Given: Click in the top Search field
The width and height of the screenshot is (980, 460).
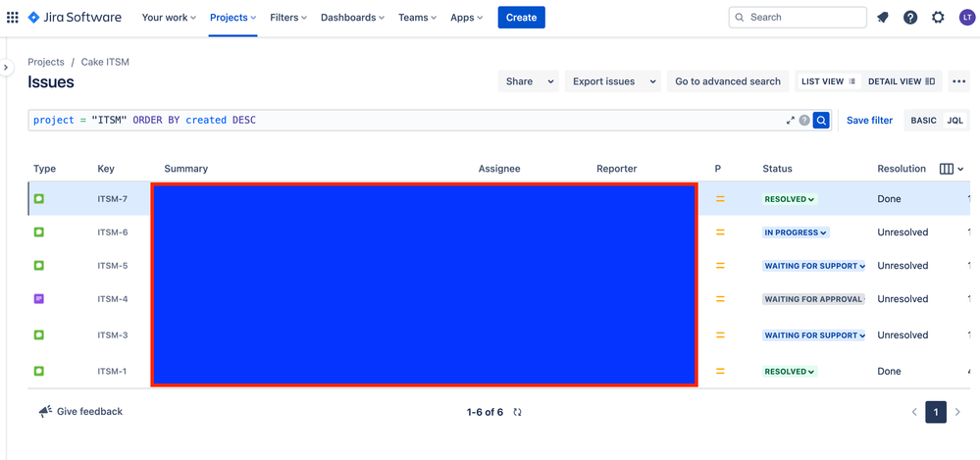Looking at the screenshot, I should pos(798,18).
